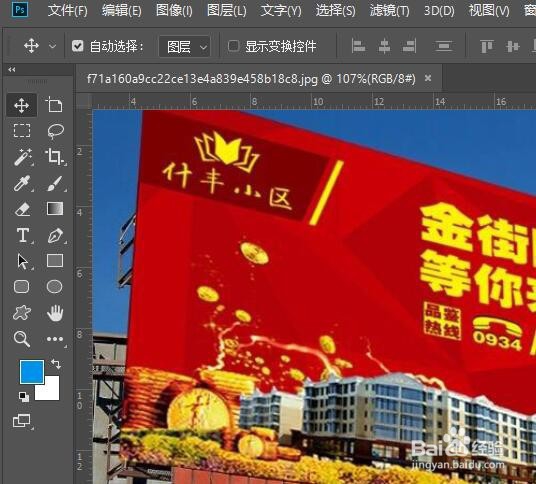Screen dimensions: 536x484
Task: Collapse the toolbox with double-arrow
Action: click(x=12, y=70)
